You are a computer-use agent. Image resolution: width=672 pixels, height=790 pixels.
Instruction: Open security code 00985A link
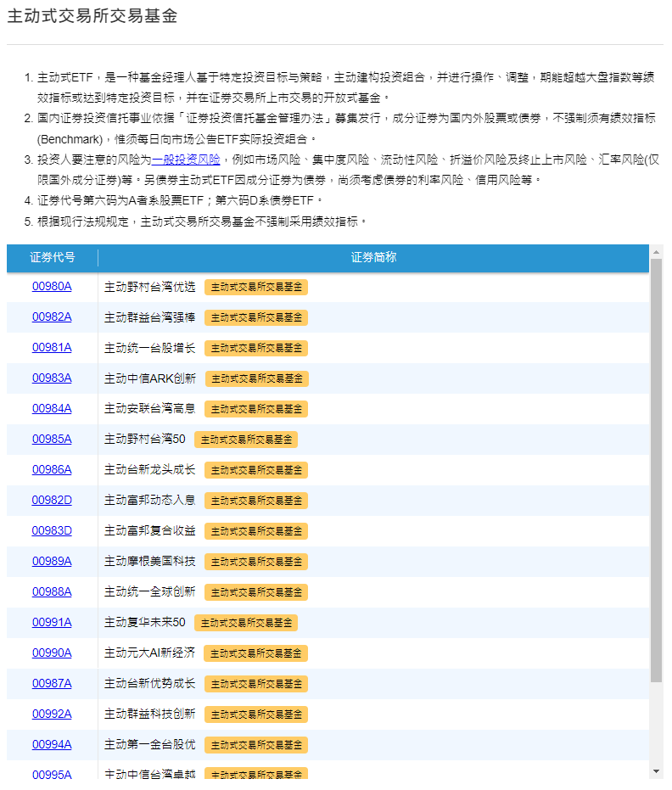point(52,440)
